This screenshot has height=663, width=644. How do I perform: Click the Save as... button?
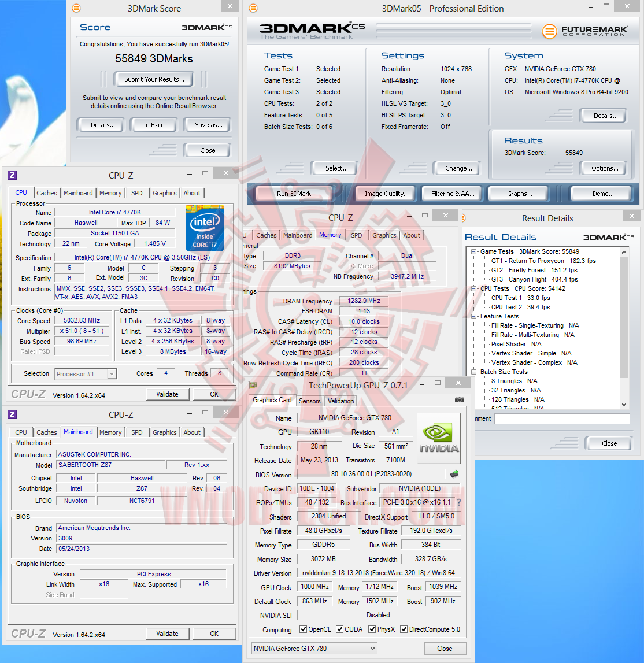[x=208, y=125]
